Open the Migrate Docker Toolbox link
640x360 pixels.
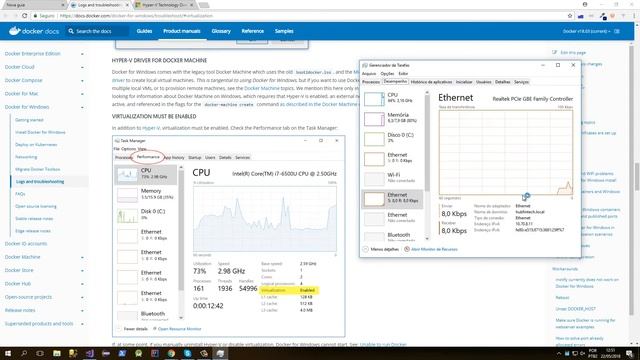[x=38, y=169]
